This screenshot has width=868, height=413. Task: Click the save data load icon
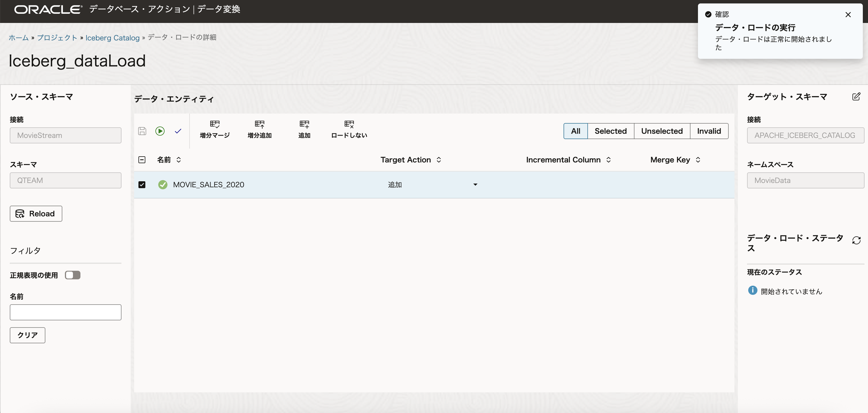point(142,131)
